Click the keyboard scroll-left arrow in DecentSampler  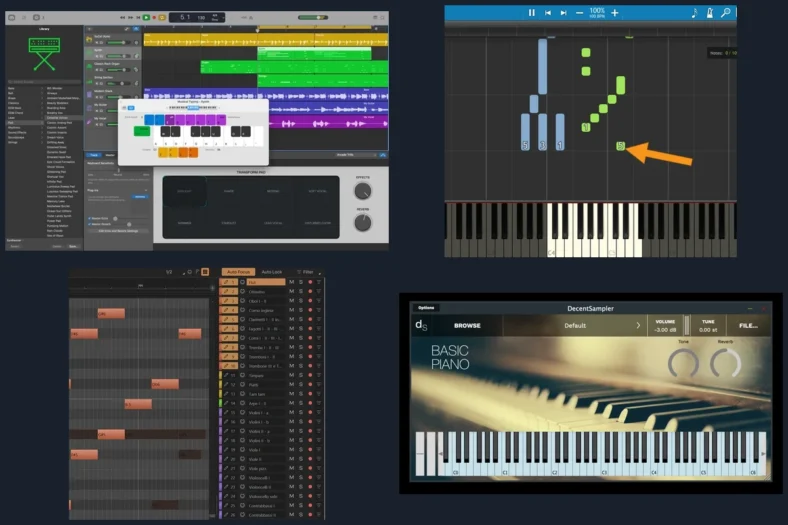pyautogui.click(x=441, y=454)
